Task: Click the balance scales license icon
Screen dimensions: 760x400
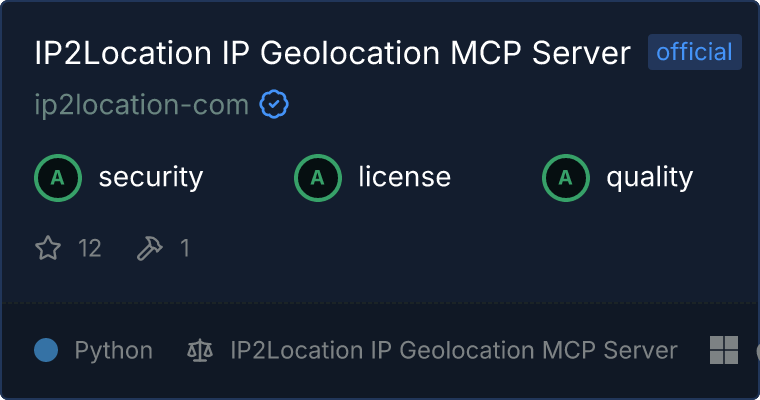Action: click(200, 350)
